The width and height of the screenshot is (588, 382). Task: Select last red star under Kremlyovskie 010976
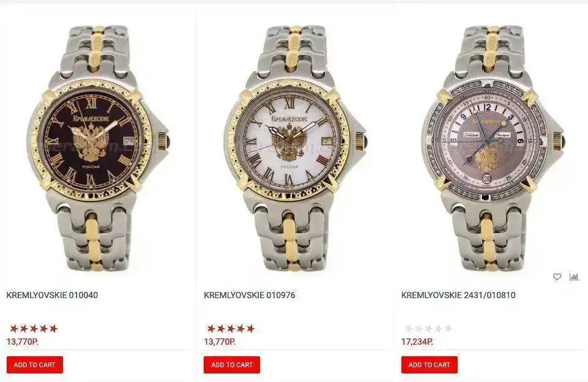pyautogui.click(x=250, y=329)
